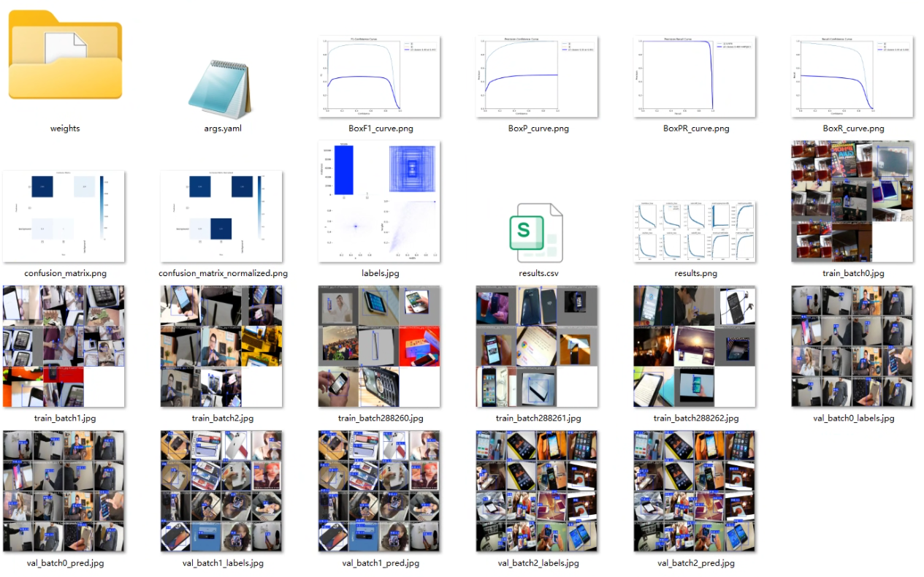Select the labels.jpg thumbnail
924x577 pixels.
coord(380,202)
